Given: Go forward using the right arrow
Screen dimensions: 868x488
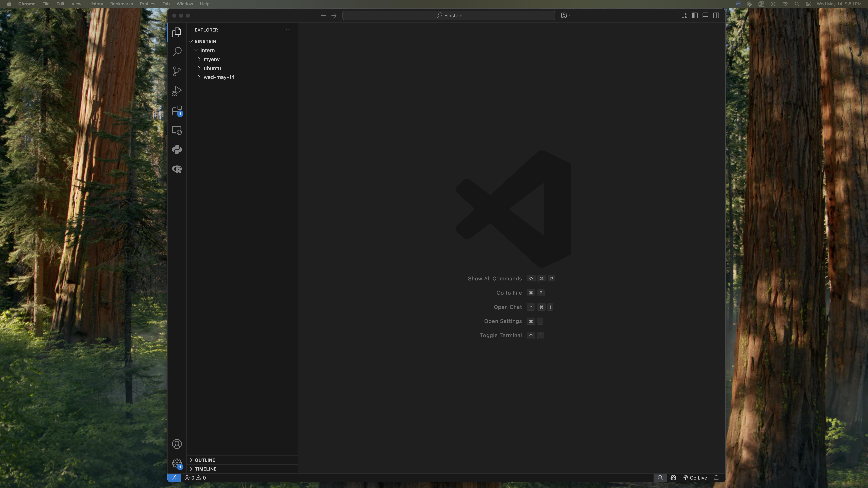Looking at the screenshot, I should (x=334, y=15).
